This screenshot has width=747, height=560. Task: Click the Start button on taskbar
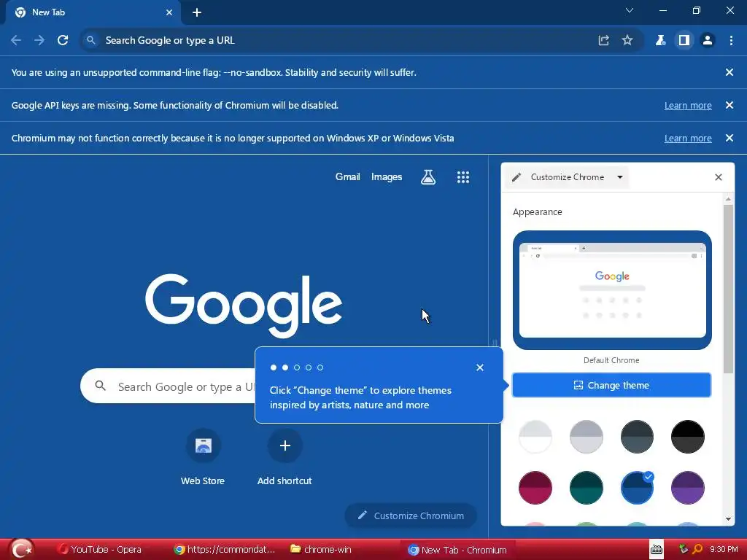pos(21,549)
